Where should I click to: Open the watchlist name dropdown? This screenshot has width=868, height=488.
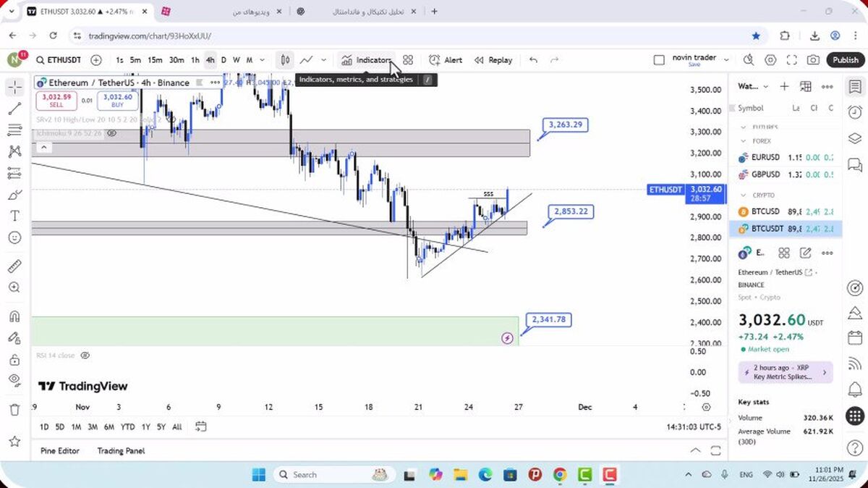point(753,86)
